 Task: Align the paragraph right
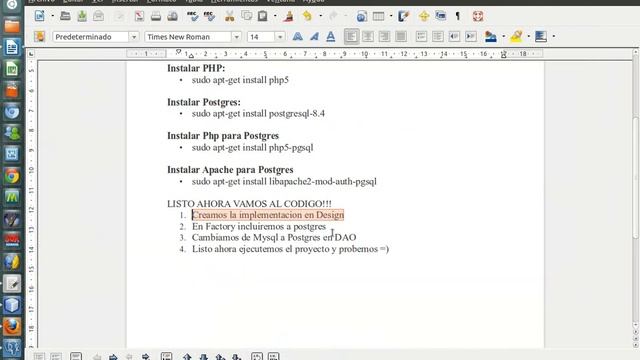[384, 36]
